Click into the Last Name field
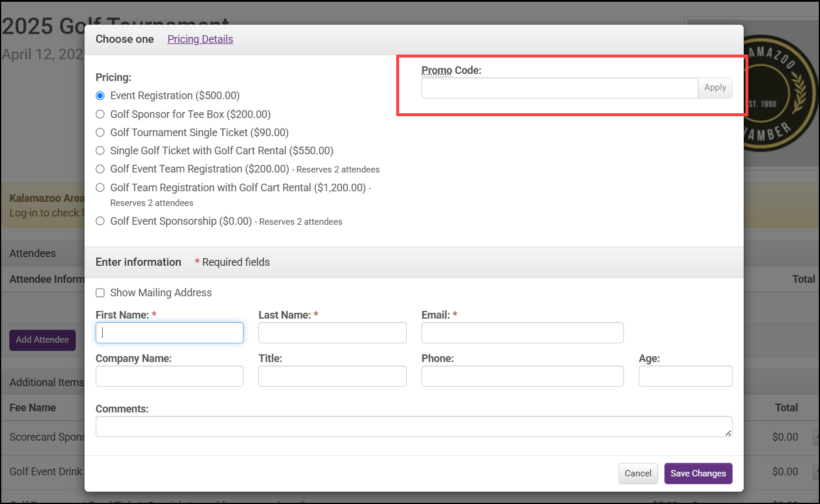This screenshot has width=820, height=504. pyautogui.click(x=332, y=333)
